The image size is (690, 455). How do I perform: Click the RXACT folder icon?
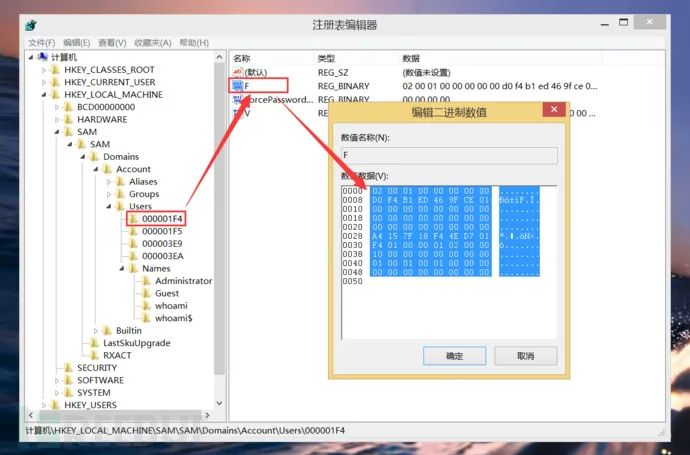94,355
